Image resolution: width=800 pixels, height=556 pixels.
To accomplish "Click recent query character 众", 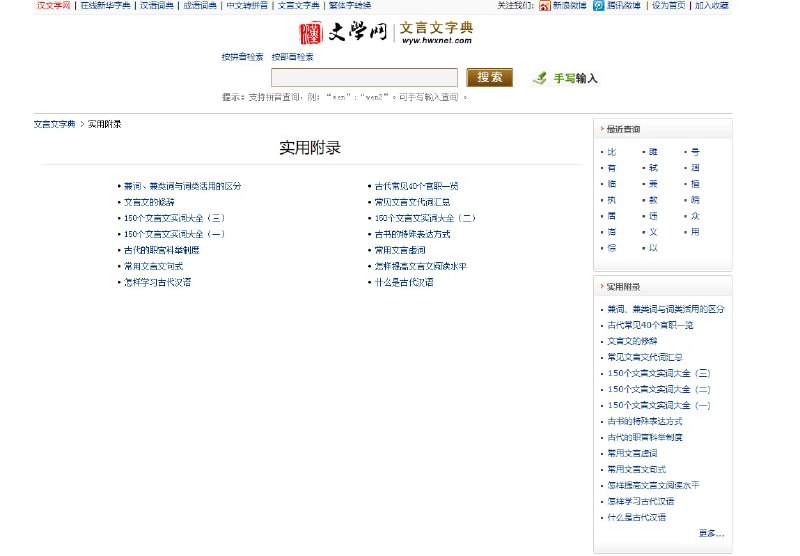I will click(x=695, y=216).
